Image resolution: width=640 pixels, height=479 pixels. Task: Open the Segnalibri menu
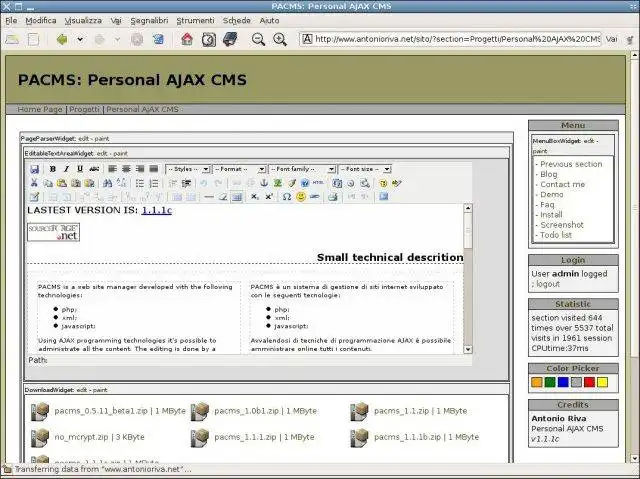149,20
